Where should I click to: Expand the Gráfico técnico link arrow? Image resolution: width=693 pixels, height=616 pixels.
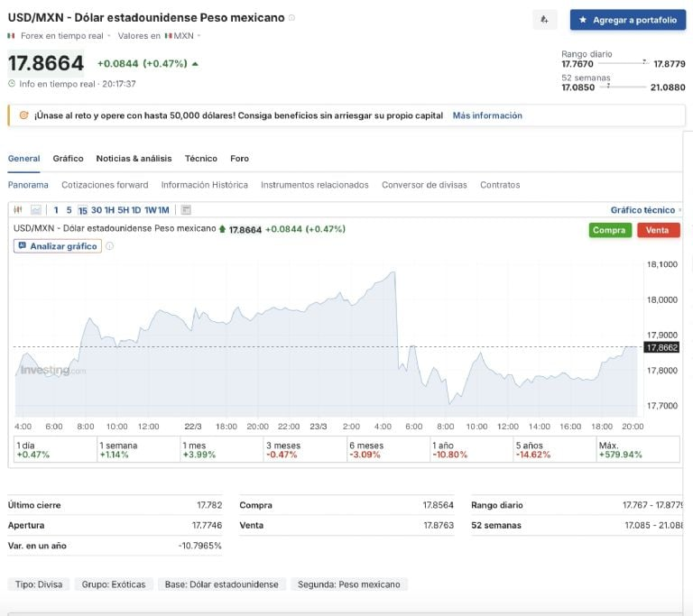[679, 210]
